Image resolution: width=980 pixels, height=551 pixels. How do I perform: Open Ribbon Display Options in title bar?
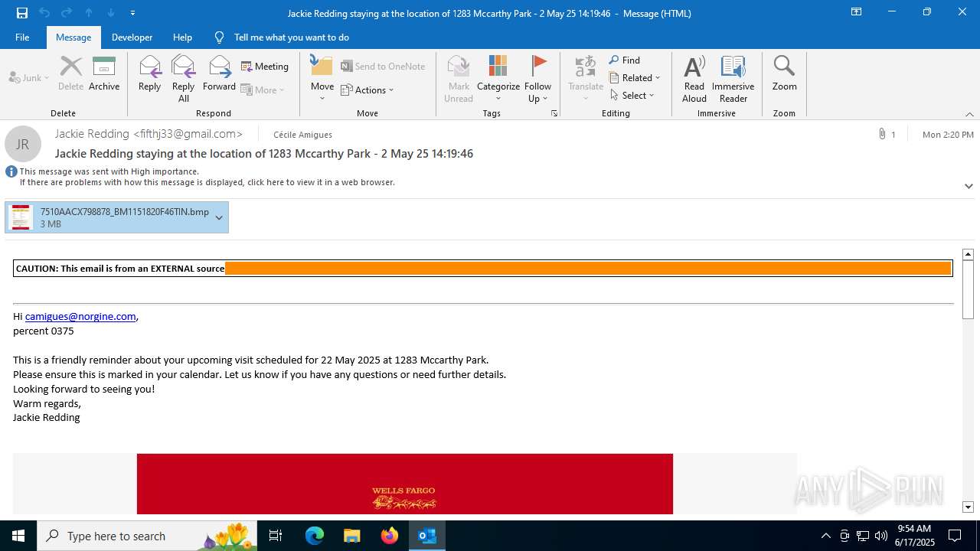tap(856, 12)
